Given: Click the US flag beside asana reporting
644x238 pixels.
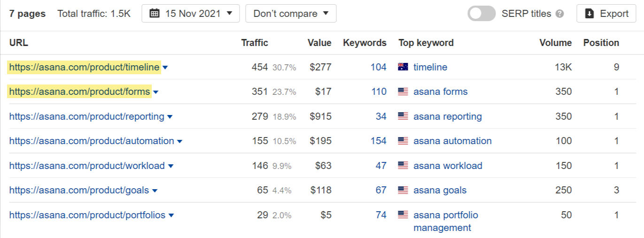Looking at the screenshot, I should 403,116.
